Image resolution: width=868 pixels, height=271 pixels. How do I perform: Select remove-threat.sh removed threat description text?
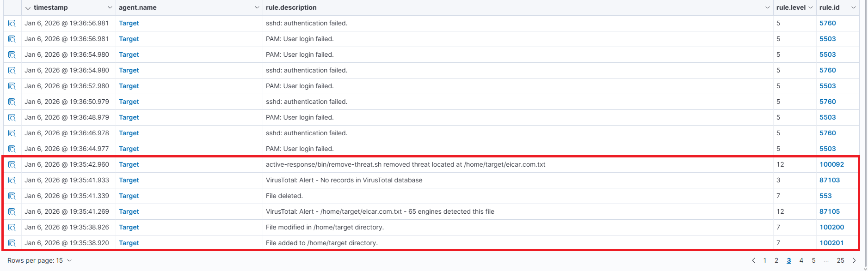406,164
